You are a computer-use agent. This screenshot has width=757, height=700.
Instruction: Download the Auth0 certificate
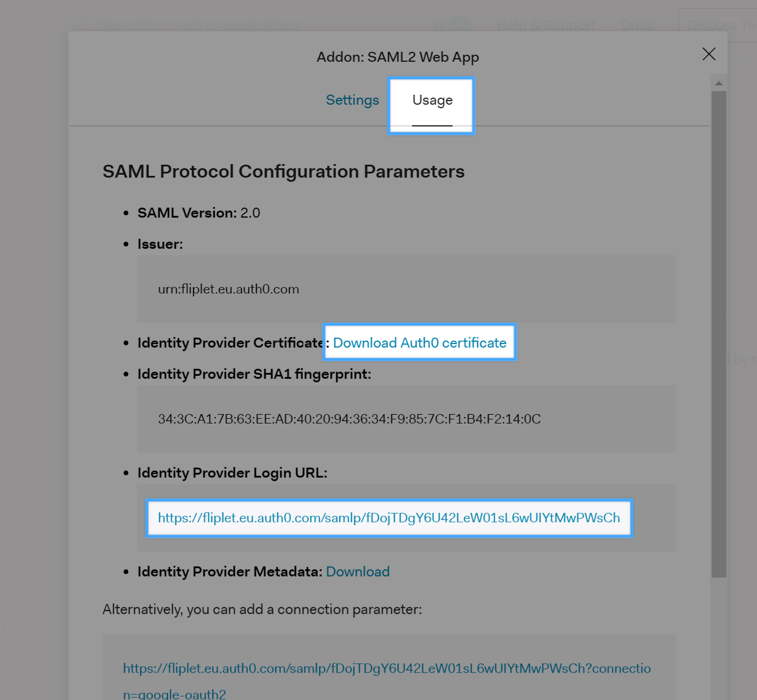[419, 342]
